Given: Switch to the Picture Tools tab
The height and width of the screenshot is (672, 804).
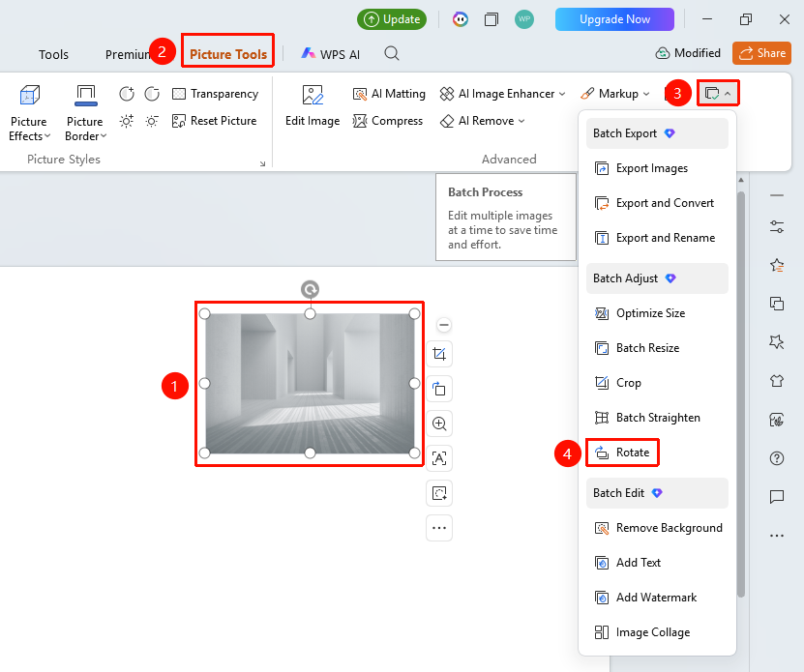Looking at the screenshot, I should tap(228, 54).
